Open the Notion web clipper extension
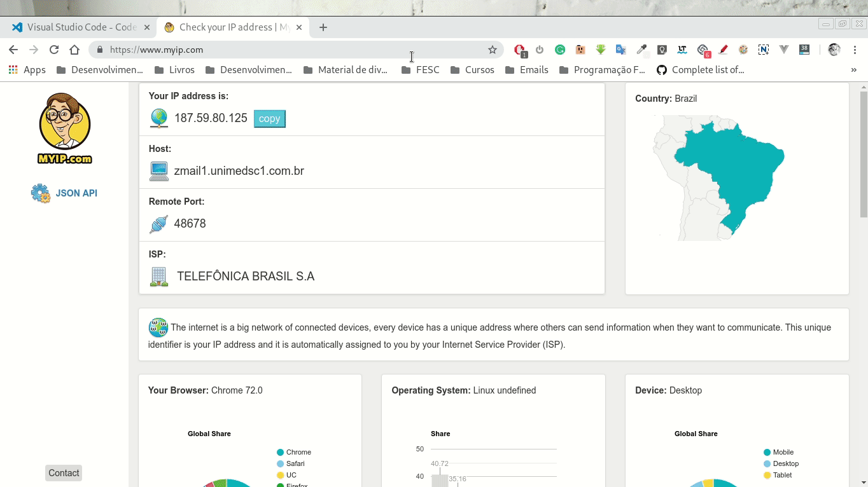The width and height of the screenshot is (868, 487). tap(764, 50)
